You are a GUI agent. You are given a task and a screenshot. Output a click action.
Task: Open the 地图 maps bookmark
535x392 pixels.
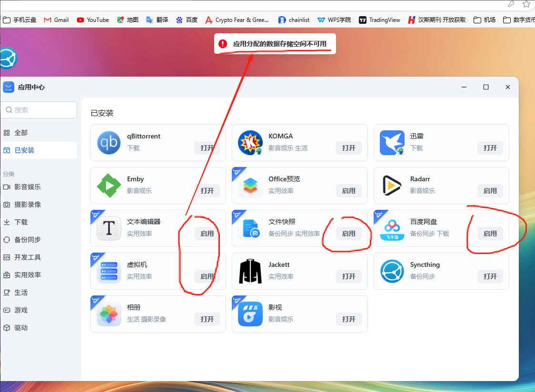[x=128, y=20]
